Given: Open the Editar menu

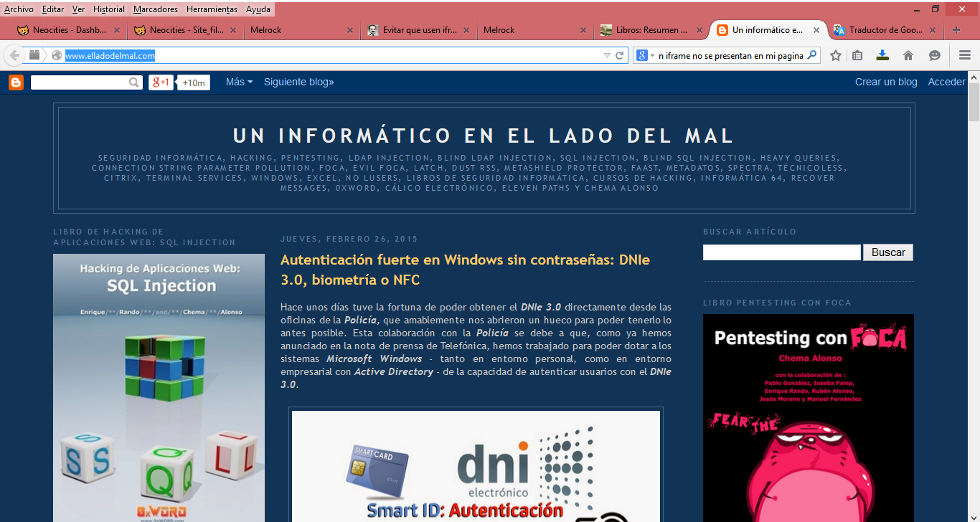Looking at the screenshot, I should click(53, 9).
